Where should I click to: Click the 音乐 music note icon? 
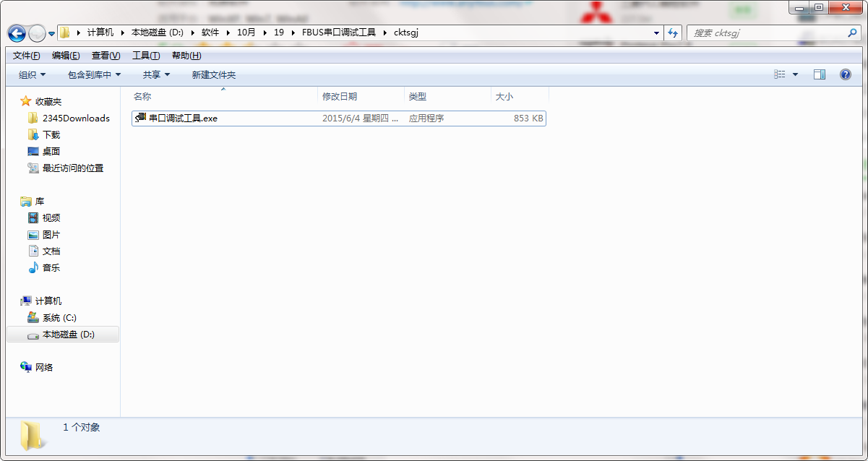point(33,267)
